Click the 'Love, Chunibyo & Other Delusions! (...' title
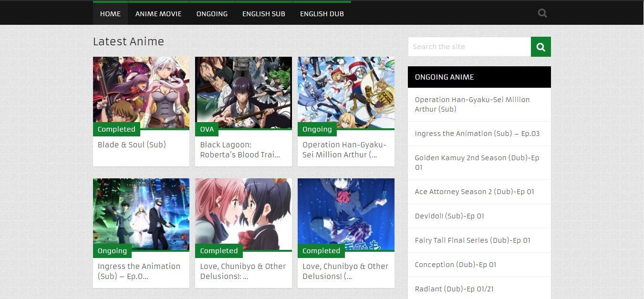Screen dimensions: 644x299 pos(345,271)
